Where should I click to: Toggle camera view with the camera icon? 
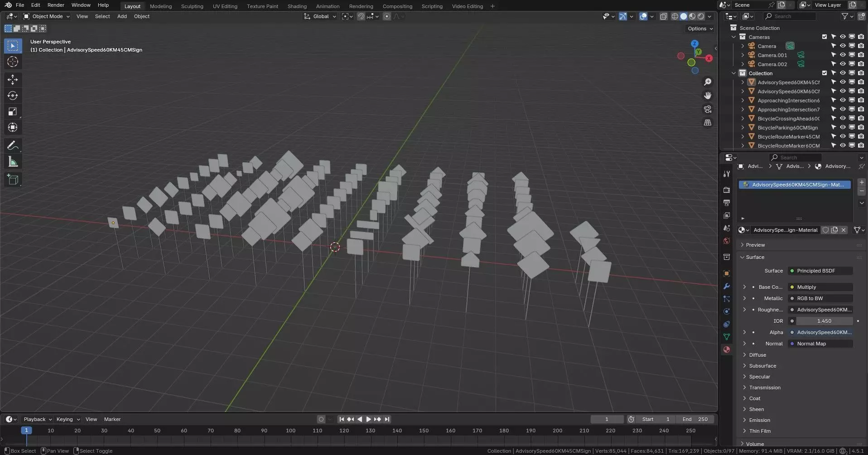point(708,109)
